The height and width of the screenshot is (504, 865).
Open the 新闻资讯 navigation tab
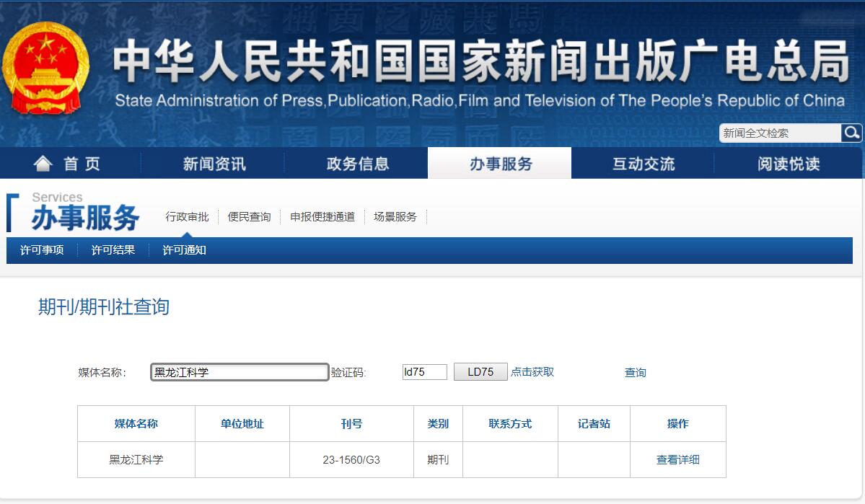pos(214,164)
